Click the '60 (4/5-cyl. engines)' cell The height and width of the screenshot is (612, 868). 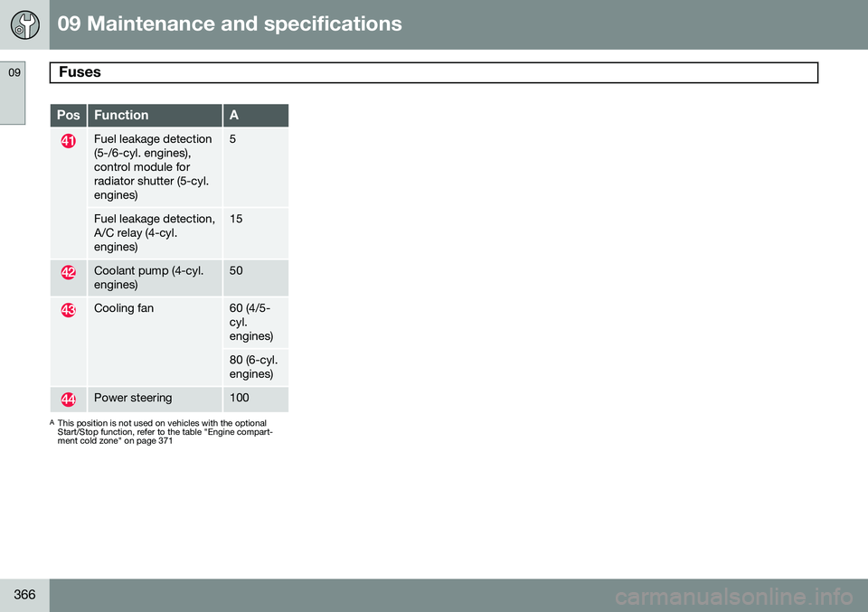click(x=256, y=323)
